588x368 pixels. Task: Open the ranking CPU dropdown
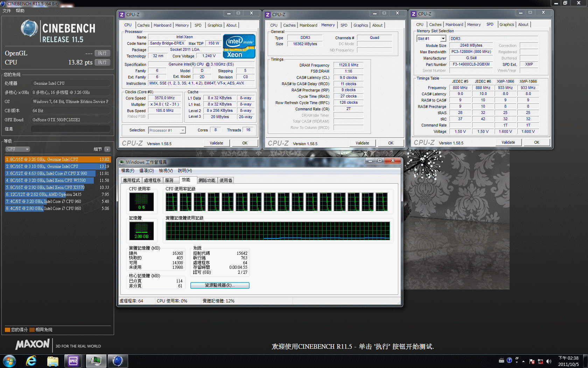click(x=17, y=149)
